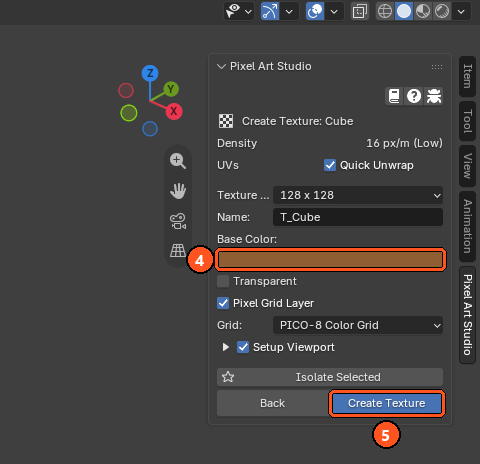
Task: Click the zoom magnifier viewport icon
Action: [x=178, y=161]
